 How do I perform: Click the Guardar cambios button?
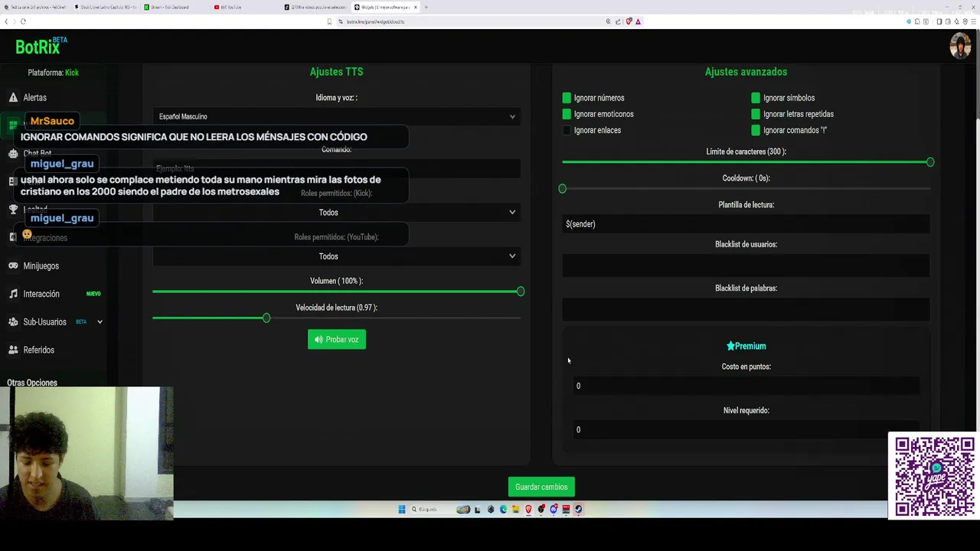tap(541, 487)
